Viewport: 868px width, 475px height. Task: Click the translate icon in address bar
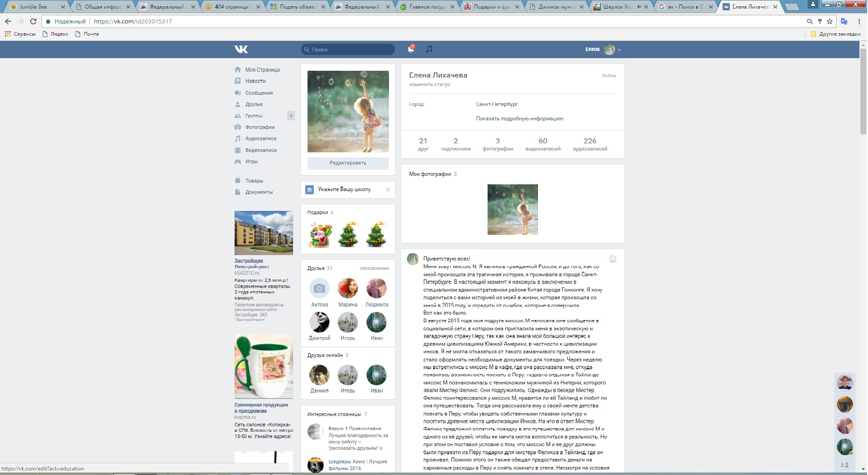(x=845, y=21)
